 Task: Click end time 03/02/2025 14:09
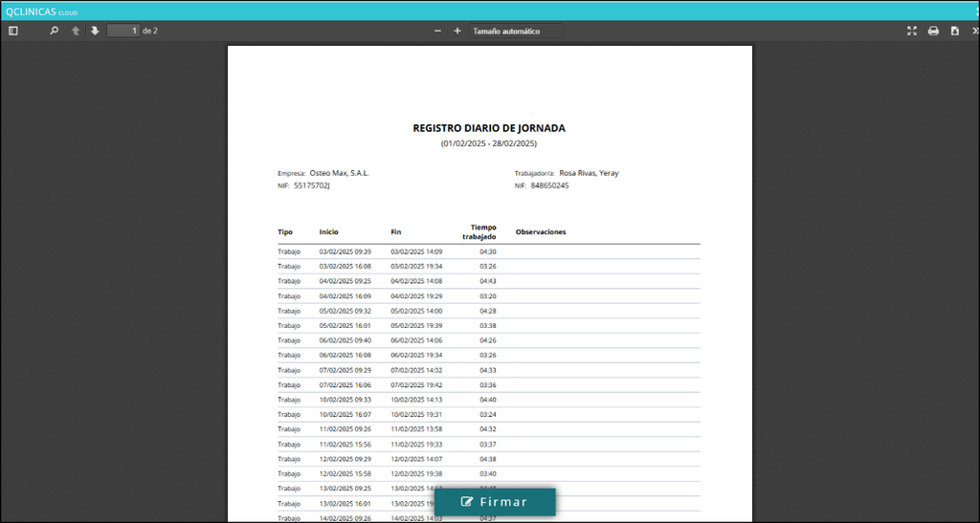pos(416,251)
